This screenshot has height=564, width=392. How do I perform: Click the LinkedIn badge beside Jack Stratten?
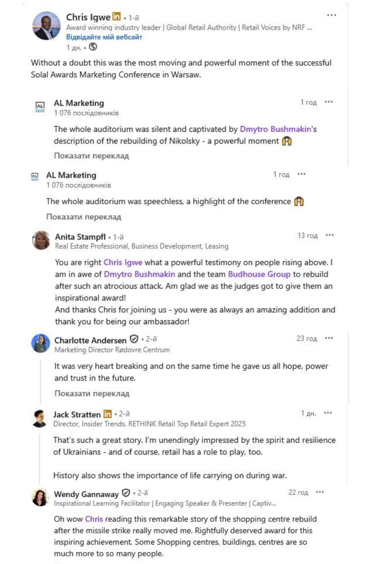[x=107, y=414]
